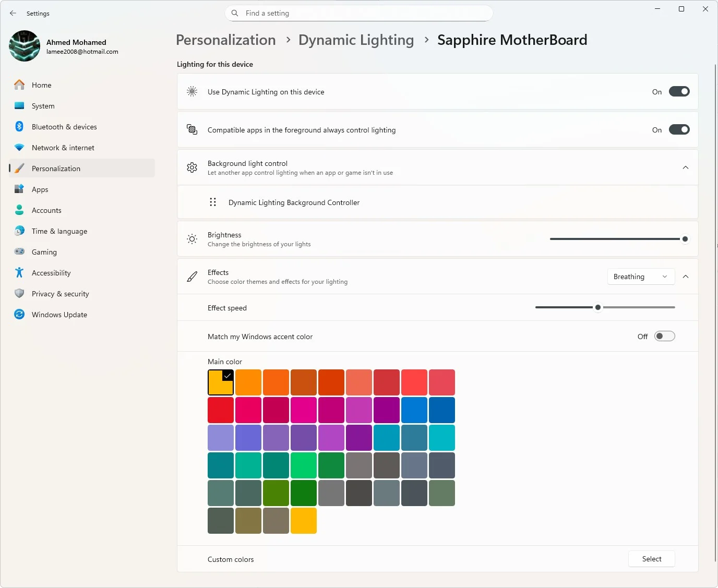Click the Bluetooth & devices icon
This screenshot has width=718, height=588.
tap(19, 127)
